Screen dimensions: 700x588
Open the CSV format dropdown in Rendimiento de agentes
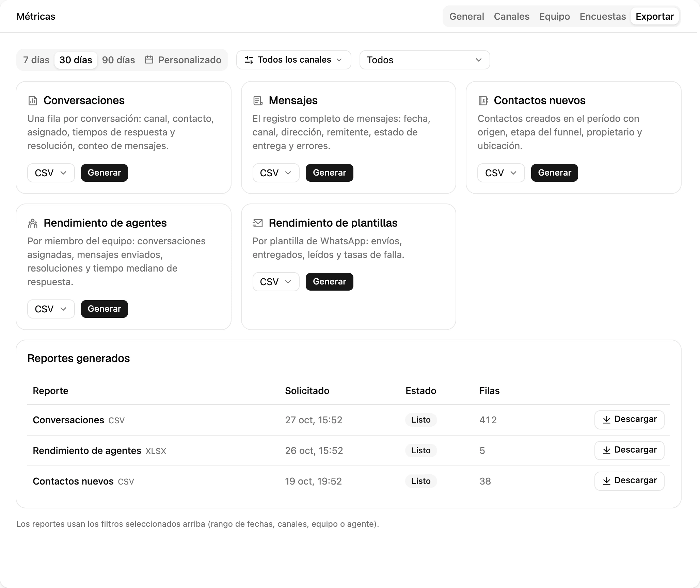pyautogui.click(x=51, y=309)
